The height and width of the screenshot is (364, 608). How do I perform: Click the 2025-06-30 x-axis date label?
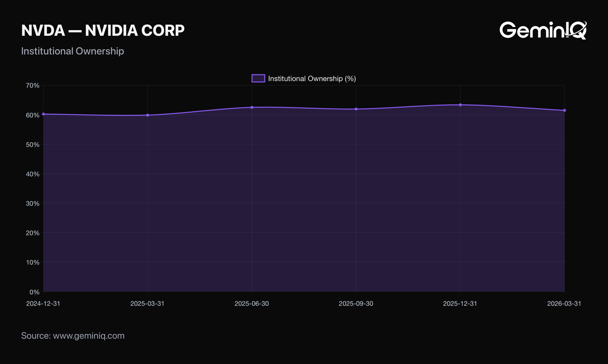tap(252, 304)
